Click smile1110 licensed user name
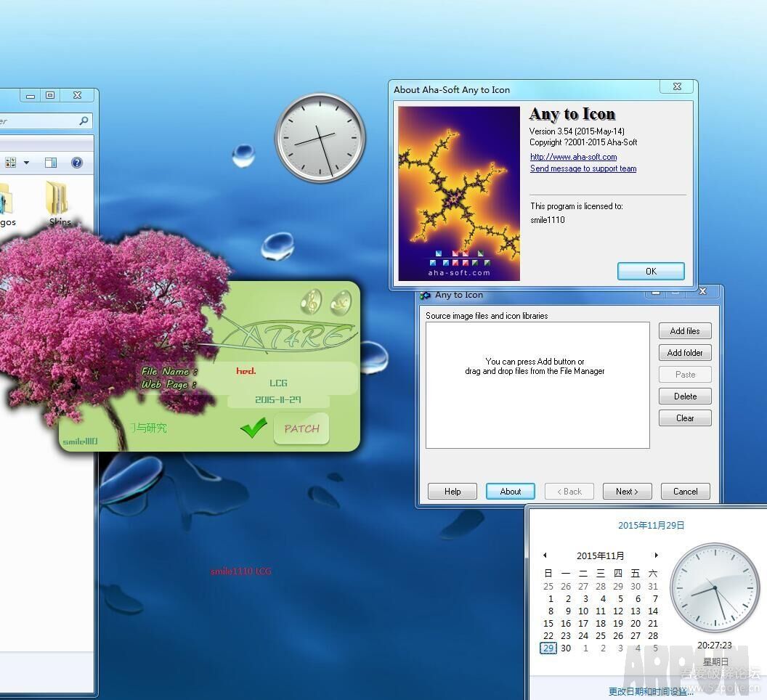The image size is (767, 700). click(x=548, y=219)
